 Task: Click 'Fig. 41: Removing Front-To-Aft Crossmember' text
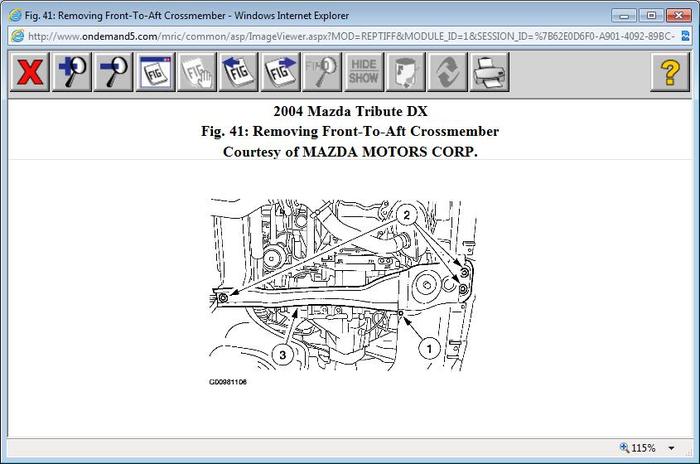pyautogui.click(x=350, y=131)
